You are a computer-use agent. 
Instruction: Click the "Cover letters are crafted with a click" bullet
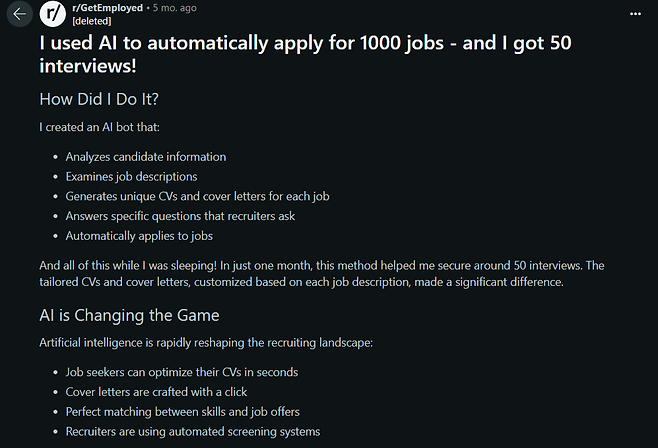[156, 392]
